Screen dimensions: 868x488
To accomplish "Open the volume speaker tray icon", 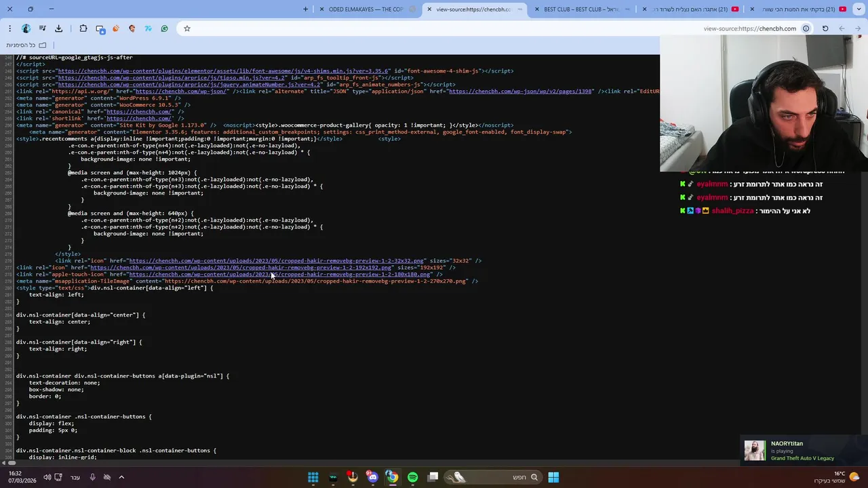I will (x=47, y=477).
